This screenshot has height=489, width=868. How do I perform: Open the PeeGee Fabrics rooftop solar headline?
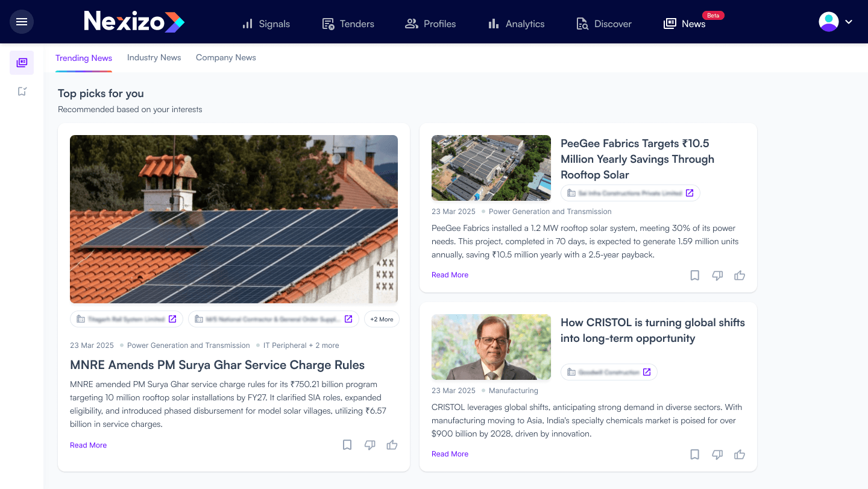(637, 159)
